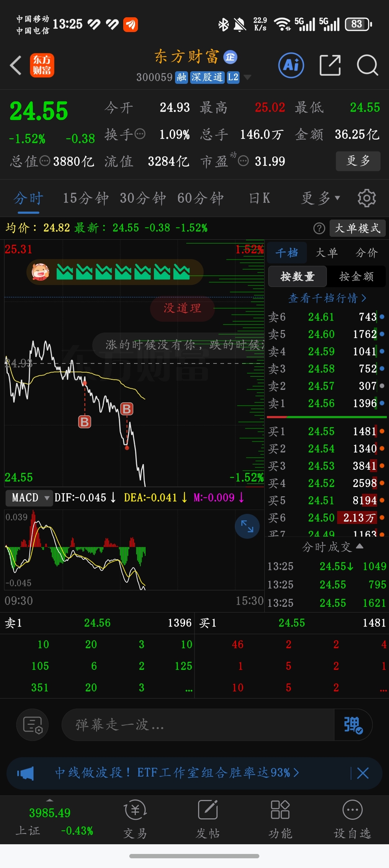Tap the 弹幕走一波 input field
389x868 pixels.
pos(198,725)
